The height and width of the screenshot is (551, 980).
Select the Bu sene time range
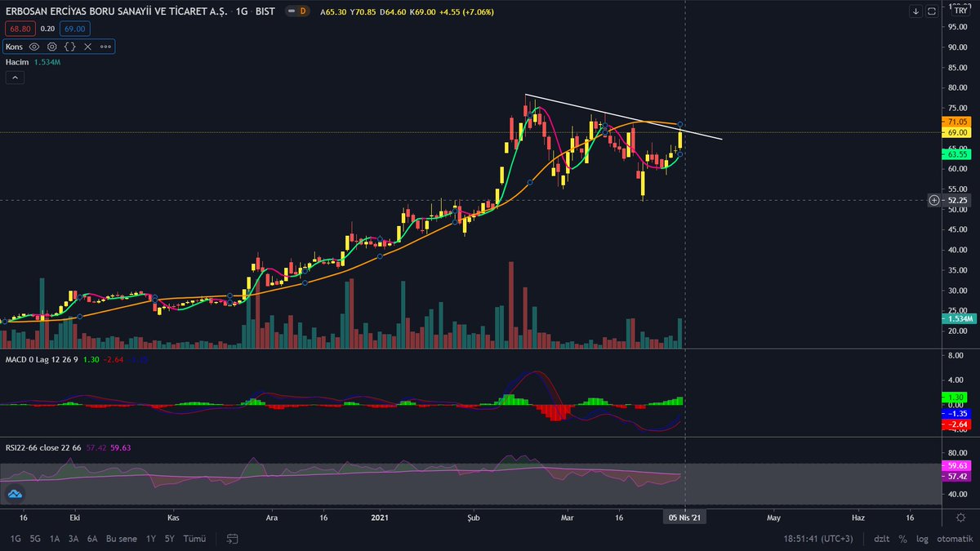point(122,539)
